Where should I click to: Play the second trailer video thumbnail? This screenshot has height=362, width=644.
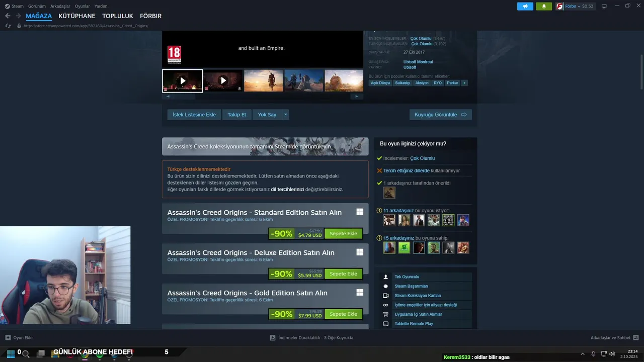tap(223, 80)
